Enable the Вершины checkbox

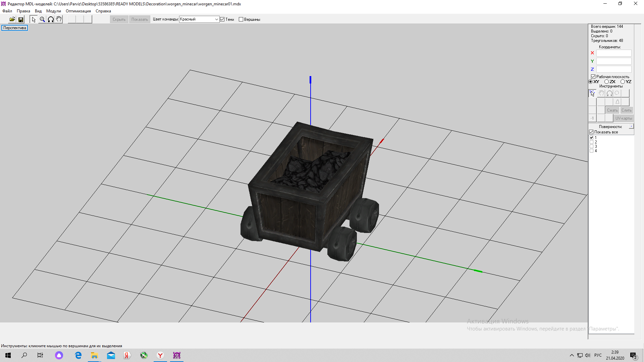point(241,19)
